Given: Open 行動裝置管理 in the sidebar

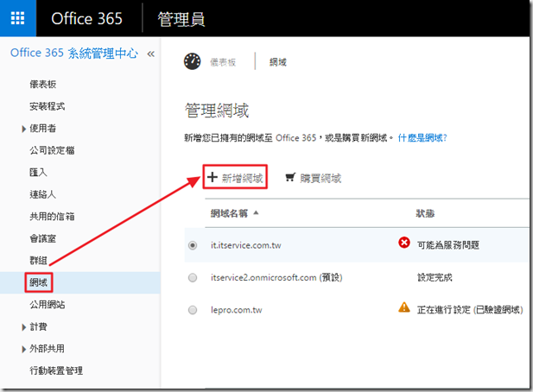Looking at the screenshot, I should [58, 371].
